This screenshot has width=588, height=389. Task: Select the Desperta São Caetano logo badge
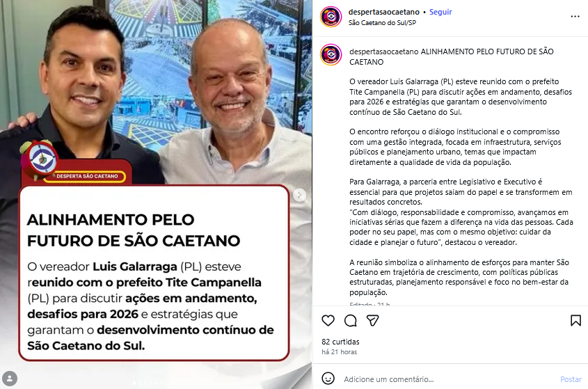click(x=73, y=163)
